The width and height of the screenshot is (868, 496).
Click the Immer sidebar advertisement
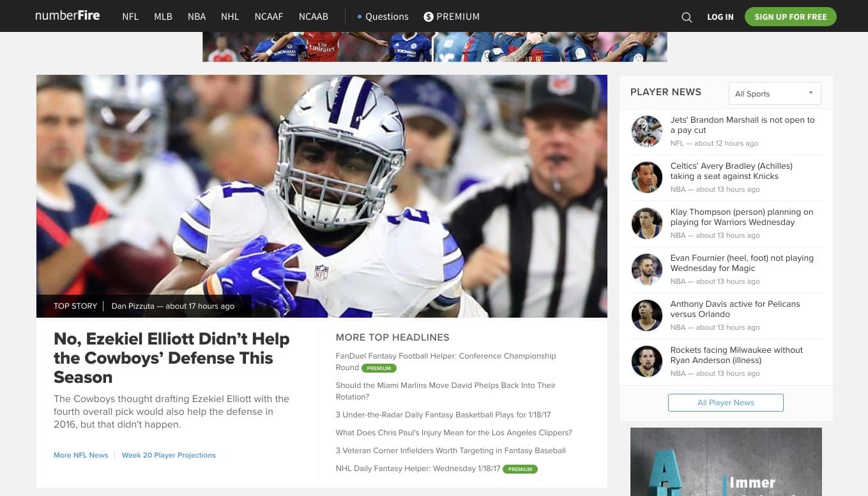click(x=726, y=461)
